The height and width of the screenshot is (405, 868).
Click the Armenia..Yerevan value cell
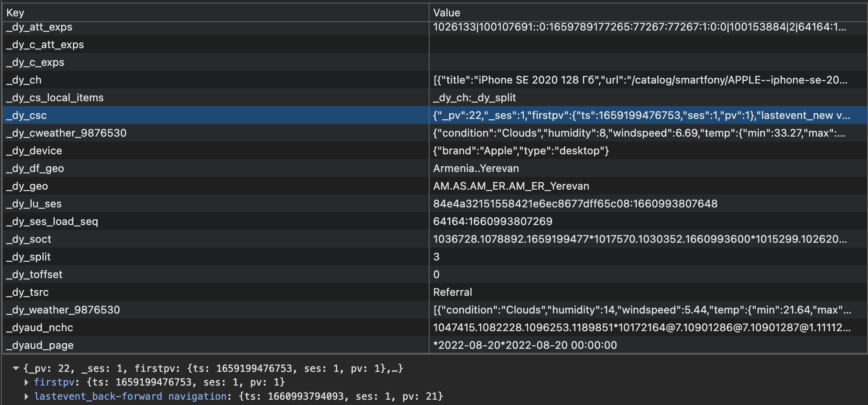pyautogui.click(x=476, y=168)
